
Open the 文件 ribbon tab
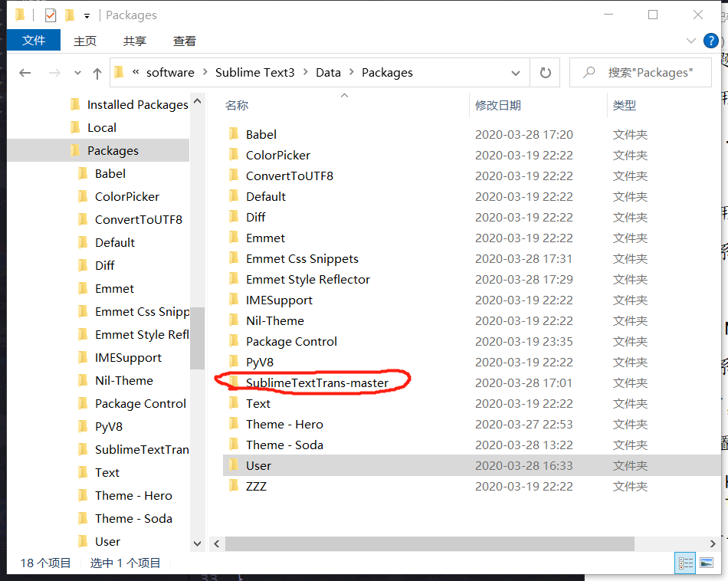point(34,41)
